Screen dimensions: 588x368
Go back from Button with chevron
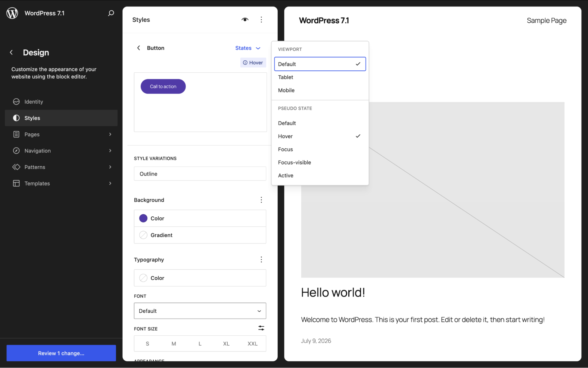(x=139, y=48)
